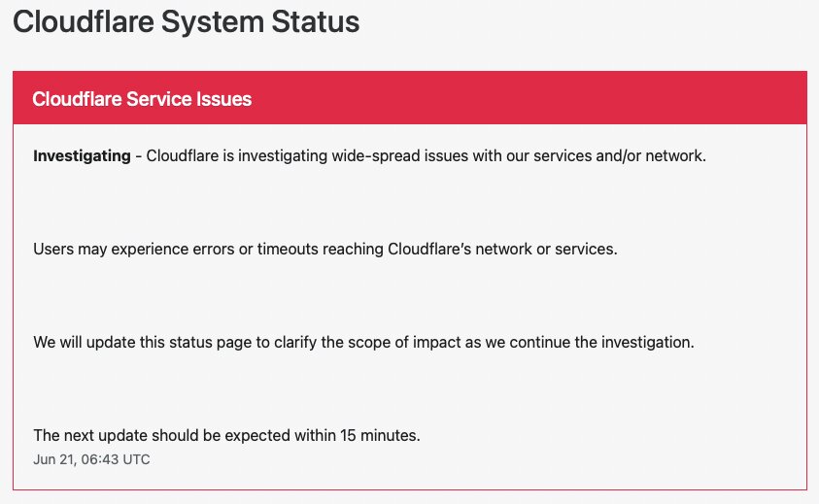Click the Jun 21, 06:43 UTC timestamp
This screenshot has height=504, width=819.
pyautogui.click(x=91, y=459)
